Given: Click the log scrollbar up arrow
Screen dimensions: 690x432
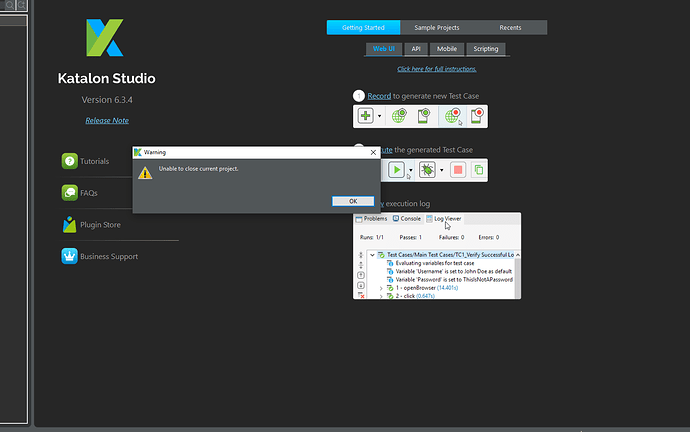Looking at the screenshot, I should (518, 255).
